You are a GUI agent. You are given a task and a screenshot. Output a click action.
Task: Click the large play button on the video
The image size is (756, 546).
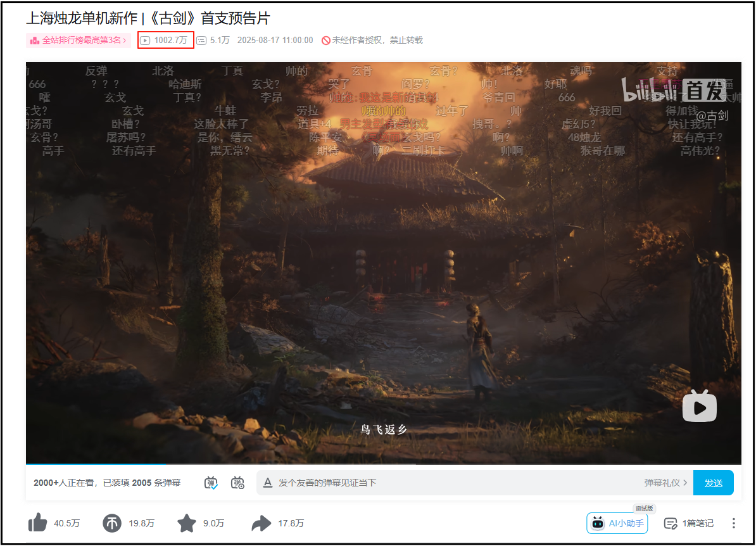point(700,406)
